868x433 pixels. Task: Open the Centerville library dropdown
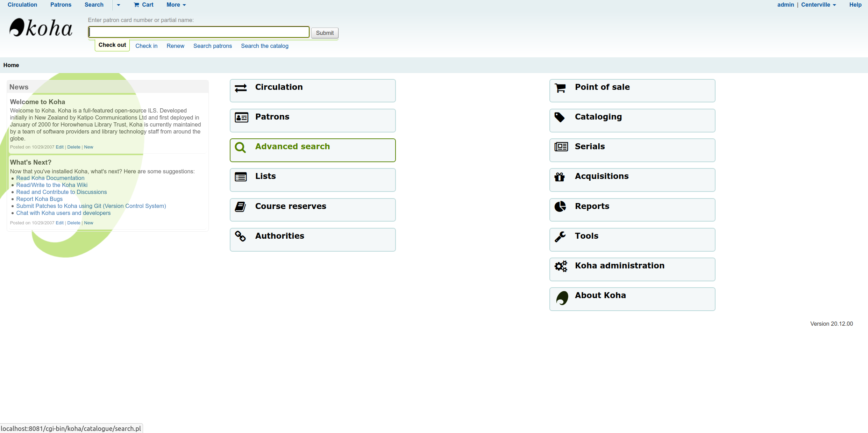pyautogui.click(x=818, y=5)
